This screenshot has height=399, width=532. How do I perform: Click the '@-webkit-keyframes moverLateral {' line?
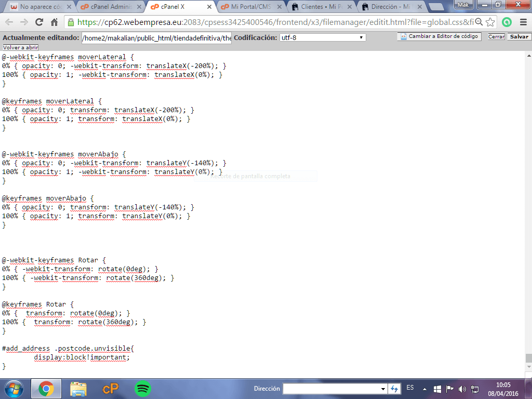coord(68,57)
